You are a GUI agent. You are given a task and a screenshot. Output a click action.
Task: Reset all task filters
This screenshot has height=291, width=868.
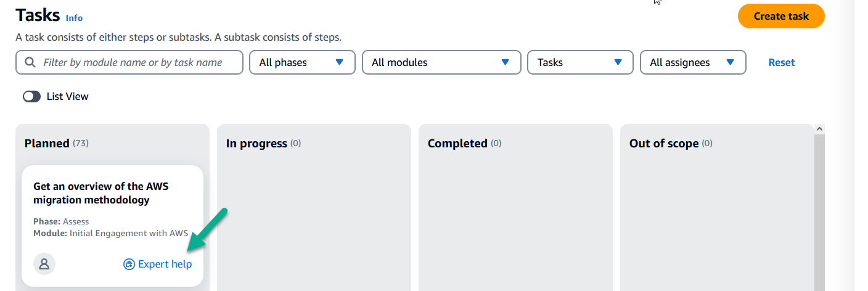(x=782, y=62)
